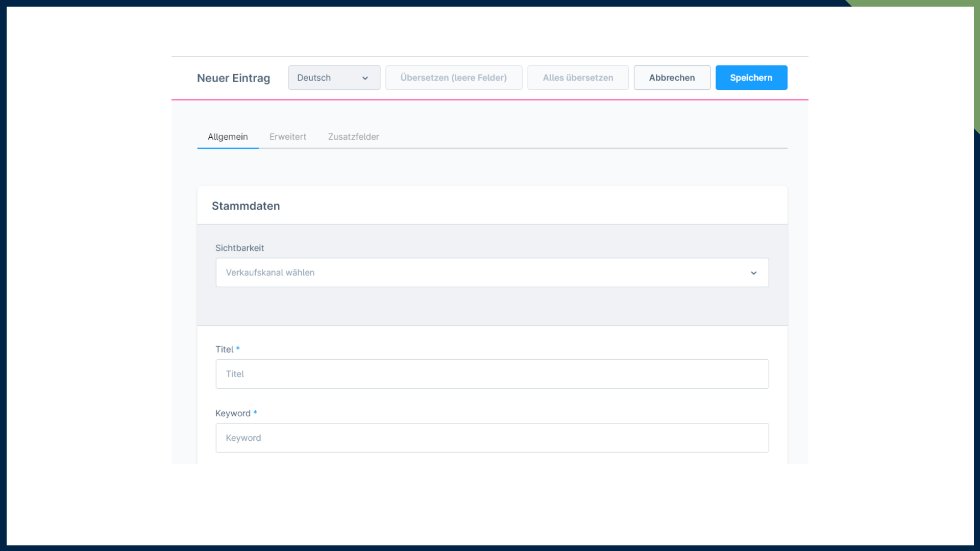Expand the Verkaufskanal wählen dropdown

point(492,272)
